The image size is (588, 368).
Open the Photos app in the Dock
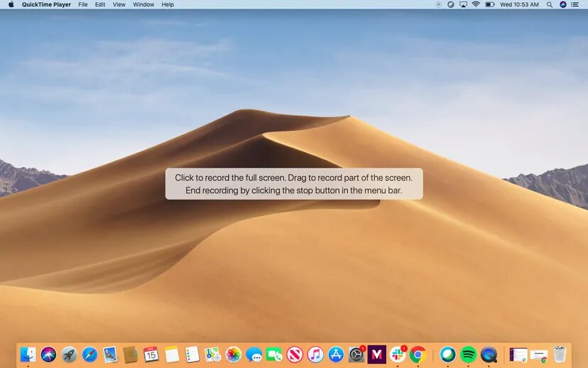click(234, 354)
